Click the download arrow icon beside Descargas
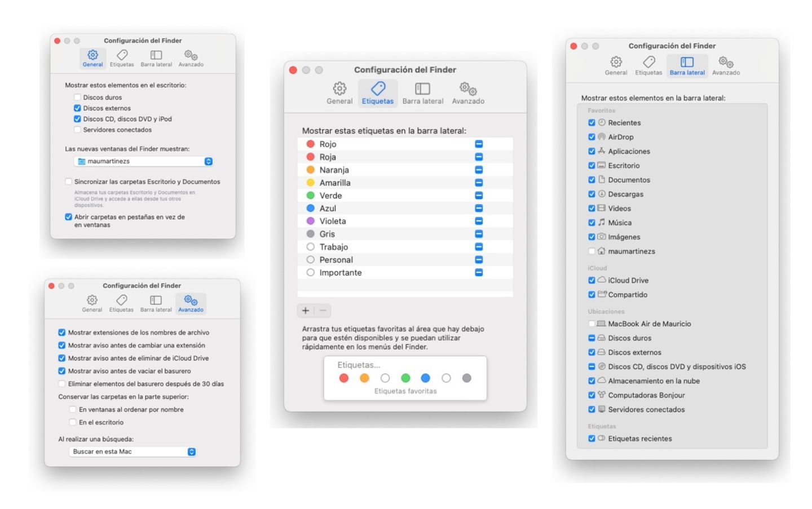The height and width of the screenshot is (509, 812). point(602,193)
